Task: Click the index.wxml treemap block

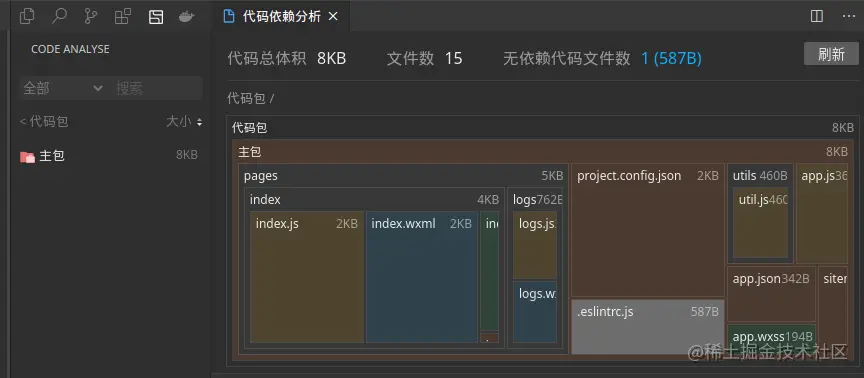Action: [x=422, y=277]
